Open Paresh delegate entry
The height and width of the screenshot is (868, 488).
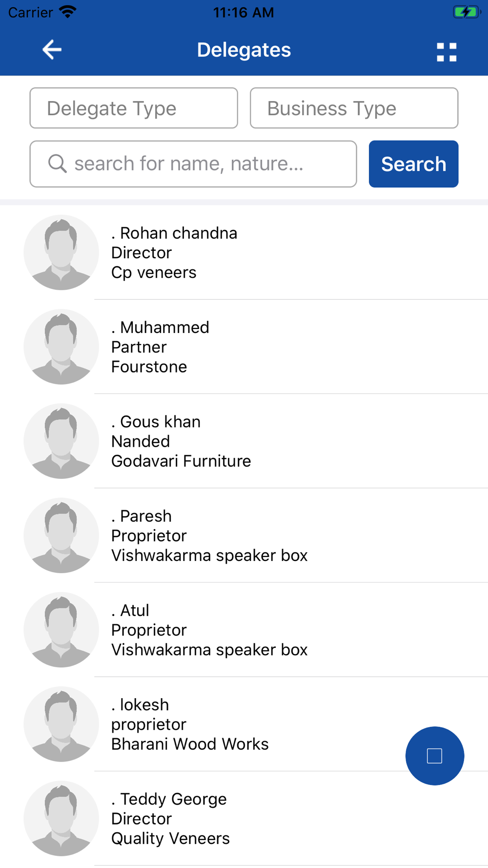point(244,536)
